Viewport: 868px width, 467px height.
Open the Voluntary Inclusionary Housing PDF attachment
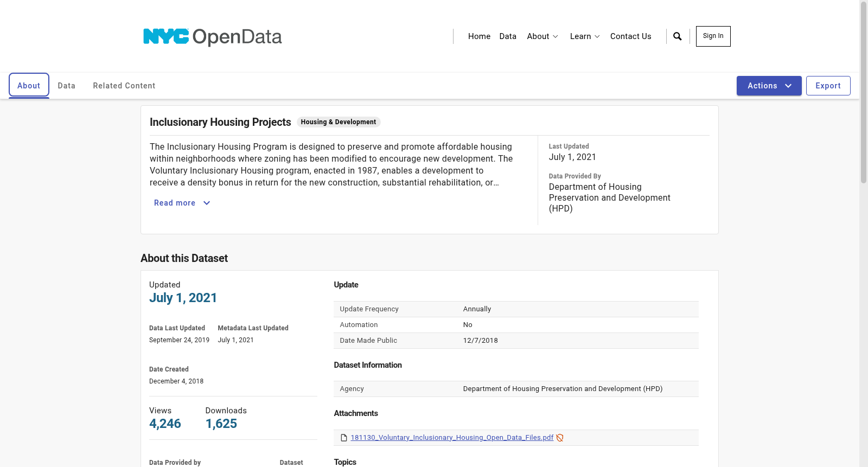pyautogui.click(x=452, y=438)
